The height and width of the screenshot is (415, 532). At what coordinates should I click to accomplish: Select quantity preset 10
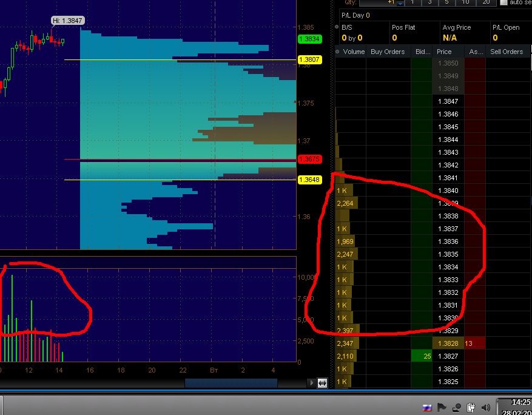coord(465,2)
